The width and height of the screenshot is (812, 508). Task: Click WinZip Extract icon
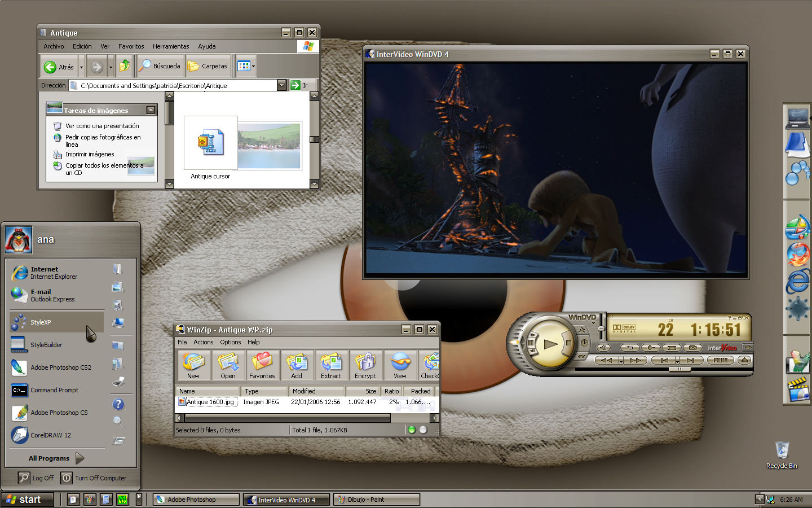[x=331, y=365]
